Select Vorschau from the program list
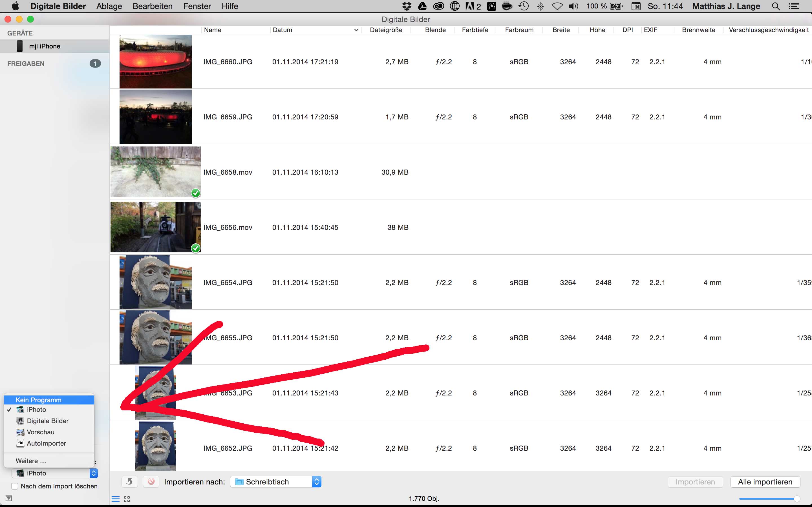 pos(41,432)
